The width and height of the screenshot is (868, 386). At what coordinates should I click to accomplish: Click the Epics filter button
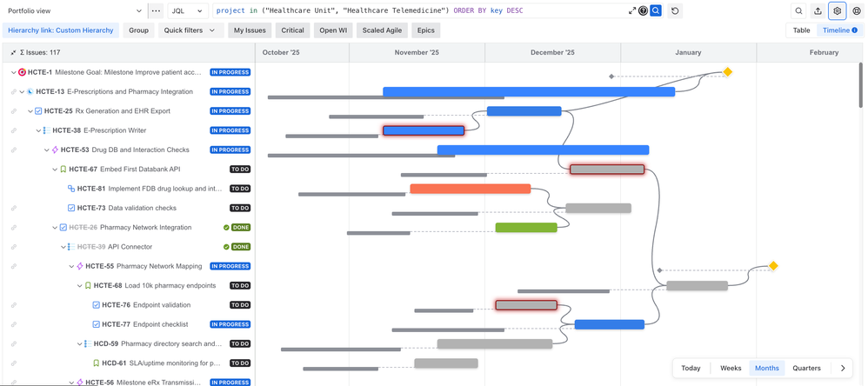[x=425, y=30]
